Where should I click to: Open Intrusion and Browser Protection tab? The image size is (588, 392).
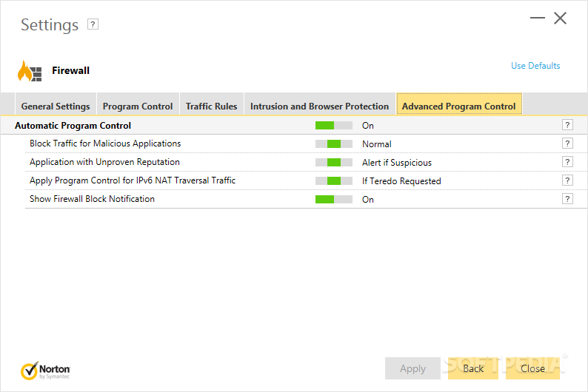tap(319, 107)
